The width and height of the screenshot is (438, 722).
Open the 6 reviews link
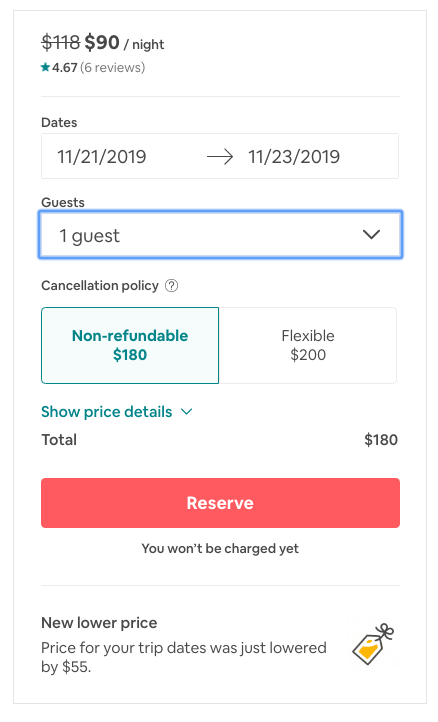pos(113,68)
